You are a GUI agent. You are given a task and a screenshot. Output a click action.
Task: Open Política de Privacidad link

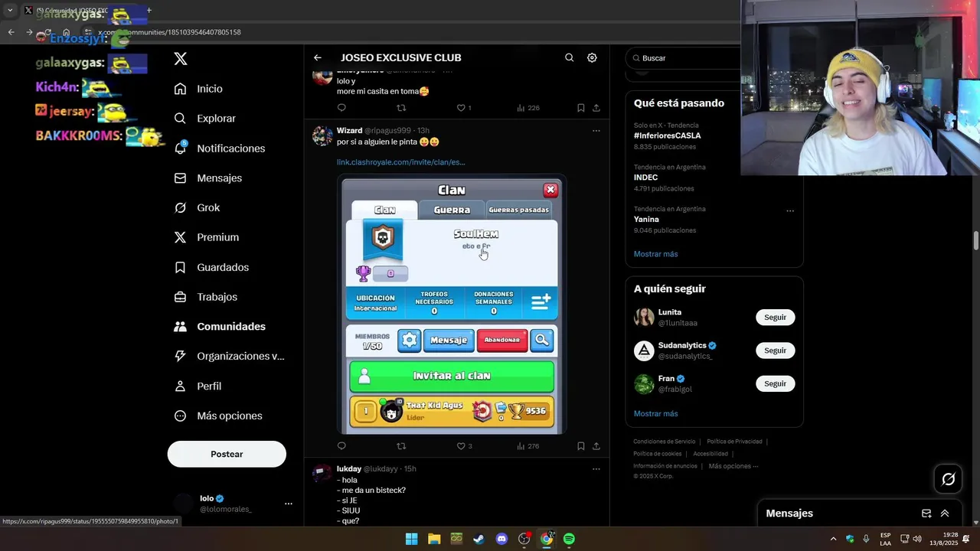tap(734, 442)
